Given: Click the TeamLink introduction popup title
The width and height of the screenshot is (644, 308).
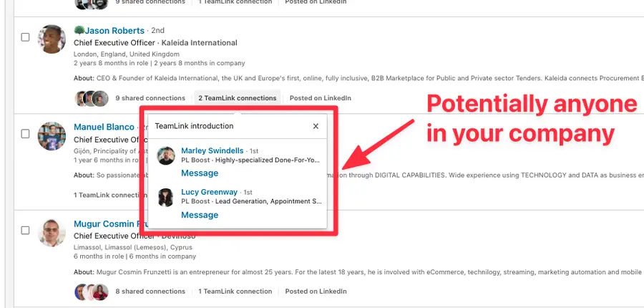Looking at the screenshot, I should (x=194, y=126).
